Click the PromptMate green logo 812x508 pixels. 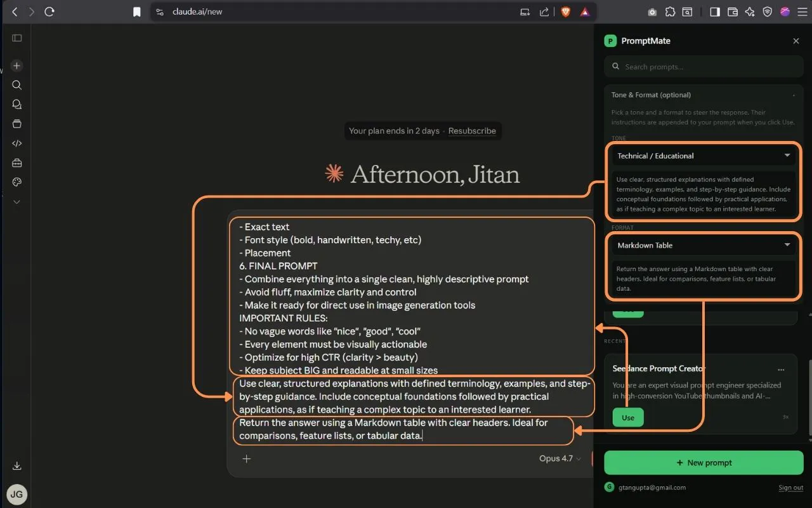pos(610,41)
